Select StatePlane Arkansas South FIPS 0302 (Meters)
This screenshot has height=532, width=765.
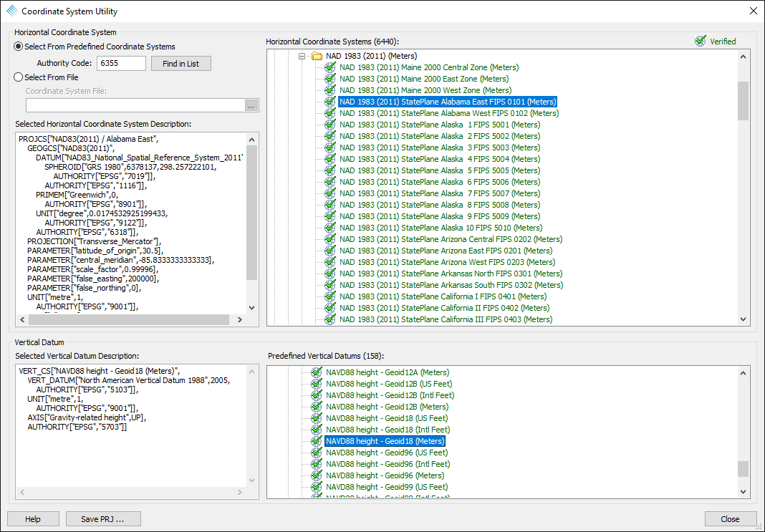451,285
